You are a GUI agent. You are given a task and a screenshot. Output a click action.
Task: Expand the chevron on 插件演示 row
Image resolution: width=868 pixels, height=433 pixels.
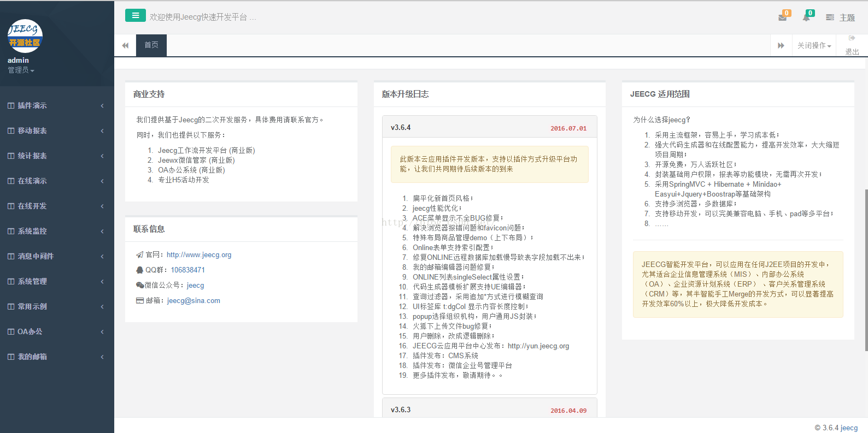point(102,106)
